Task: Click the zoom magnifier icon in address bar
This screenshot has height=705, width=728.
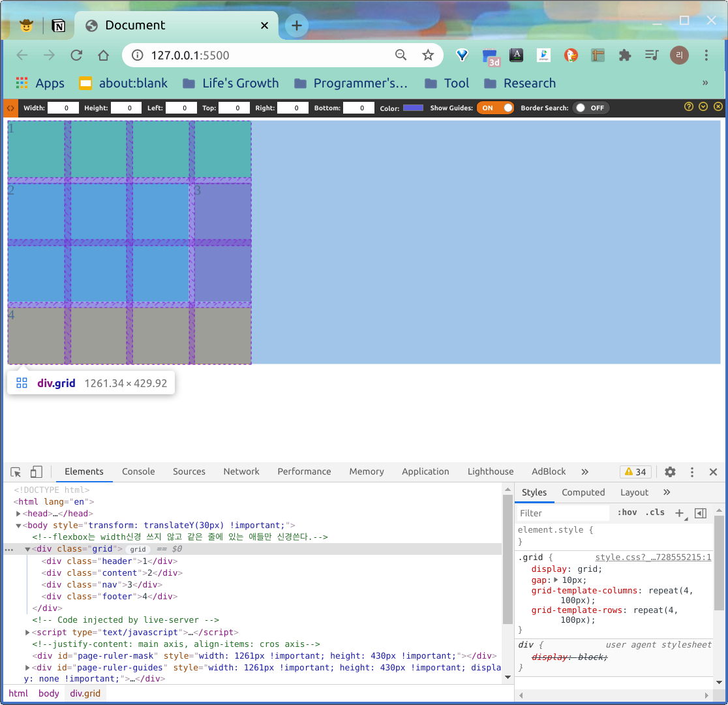Action: pyautogui.click(x=401, y=55)
